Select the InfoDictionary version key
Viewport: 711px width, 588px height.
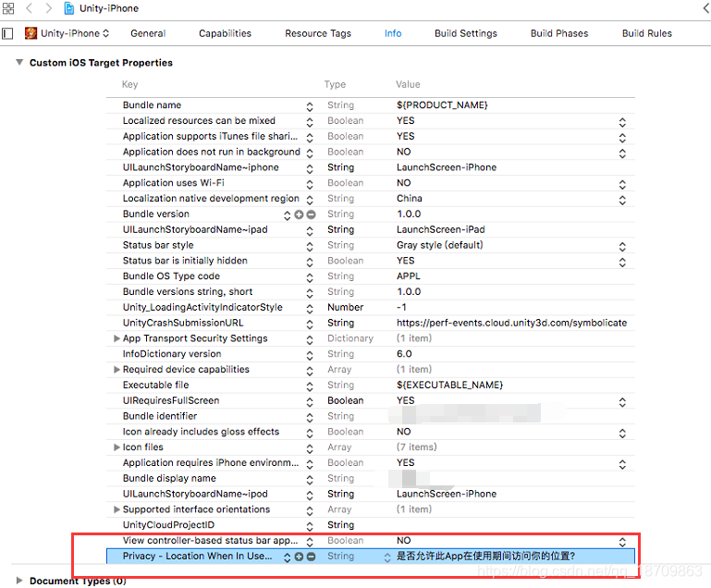(x=172, y=354)
